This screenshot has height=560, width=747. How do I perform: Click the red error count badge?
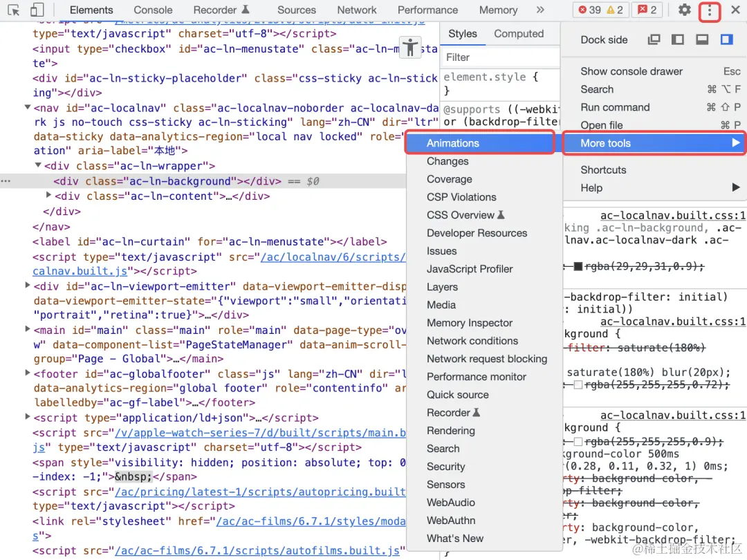(589, 10)
